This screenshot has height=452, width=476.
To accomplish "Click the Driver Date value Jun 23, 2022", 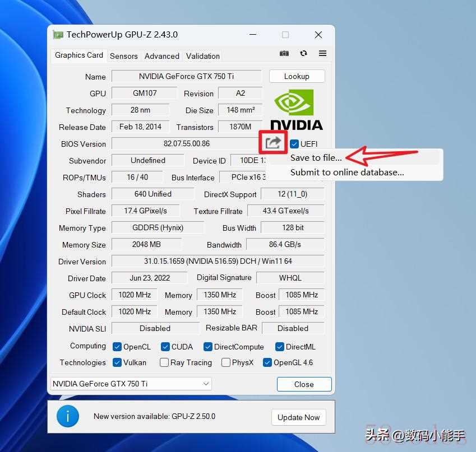I will (x=150, y=278).
